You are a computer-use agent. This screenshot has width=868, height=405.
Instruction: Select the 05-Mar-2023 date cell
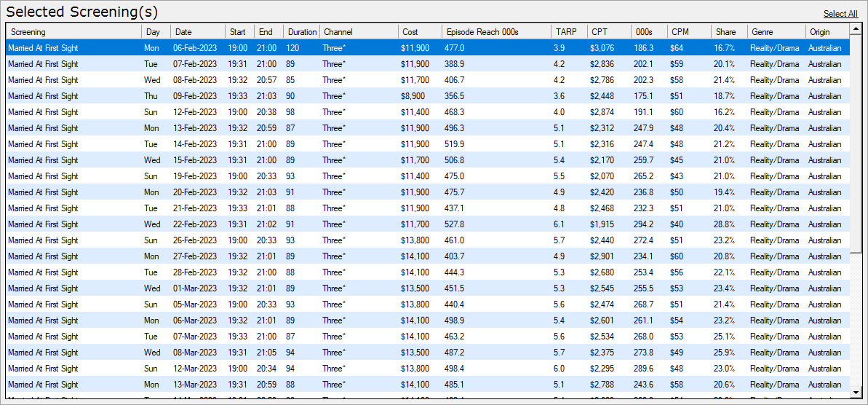tap(196, 304)
